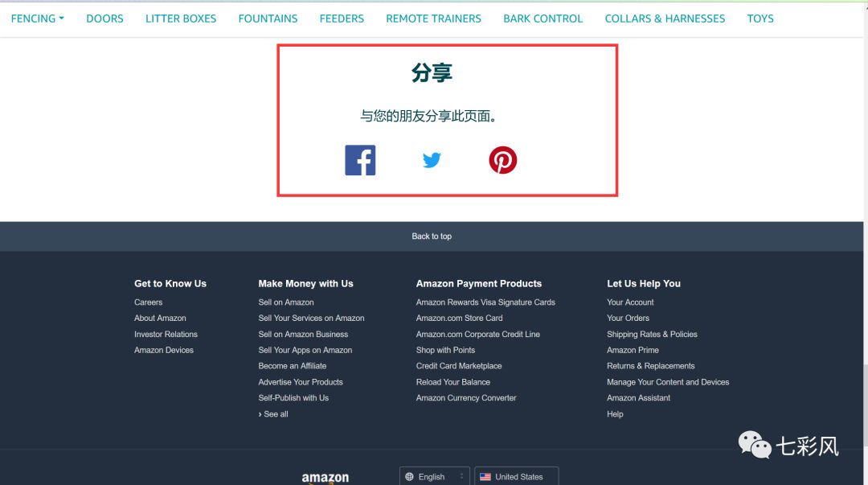Open Amazon Assistant link
The width and height of the screenshot is (868, 485).
pyautogui.click(x=638, y=398)
